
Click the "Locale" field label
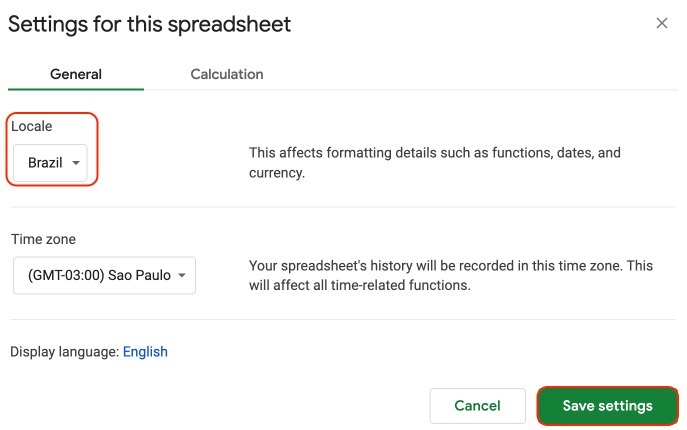click(31, 127)
